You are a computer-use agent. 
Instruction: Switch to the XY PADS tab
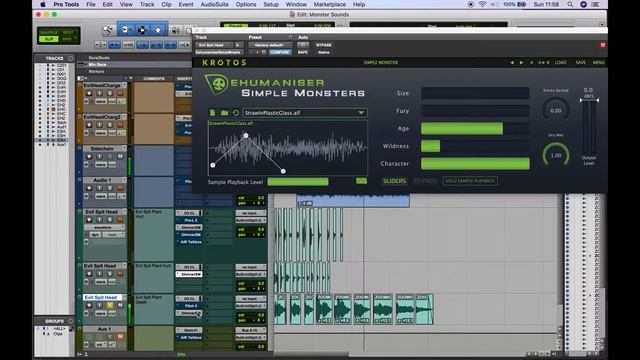[425, 181]
